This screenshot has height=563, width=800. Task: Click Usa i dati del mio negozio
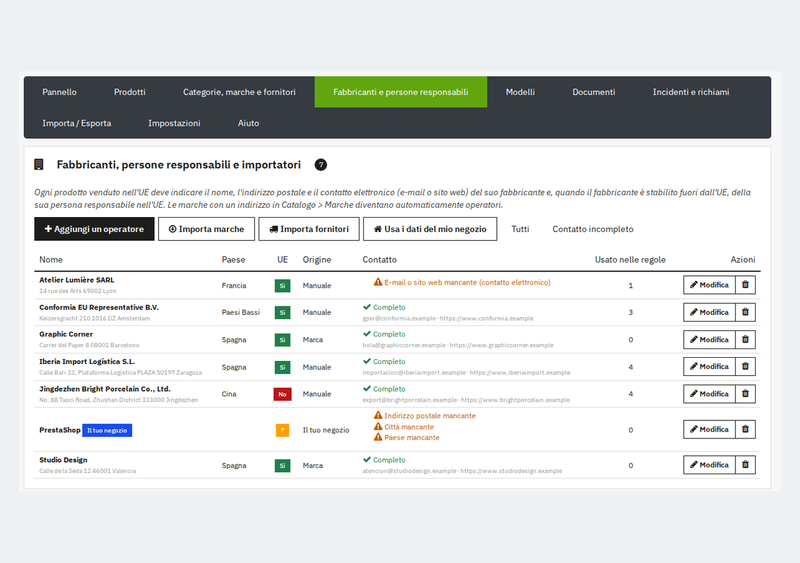tap(430, 229)
